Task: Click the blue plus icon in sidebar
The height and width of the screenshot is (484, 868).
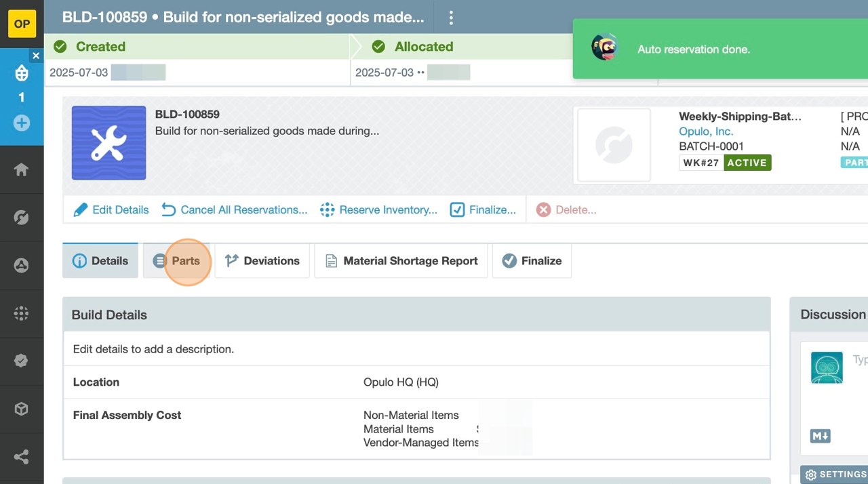Action: coord(22,123)
